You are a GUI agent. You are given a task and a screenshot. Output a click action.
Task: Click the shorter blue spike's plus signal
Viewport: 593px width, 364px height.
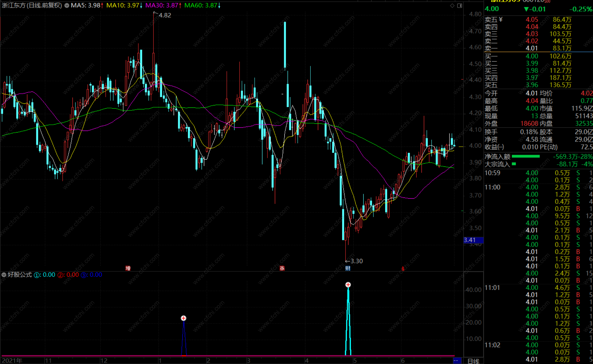point(184,318)
